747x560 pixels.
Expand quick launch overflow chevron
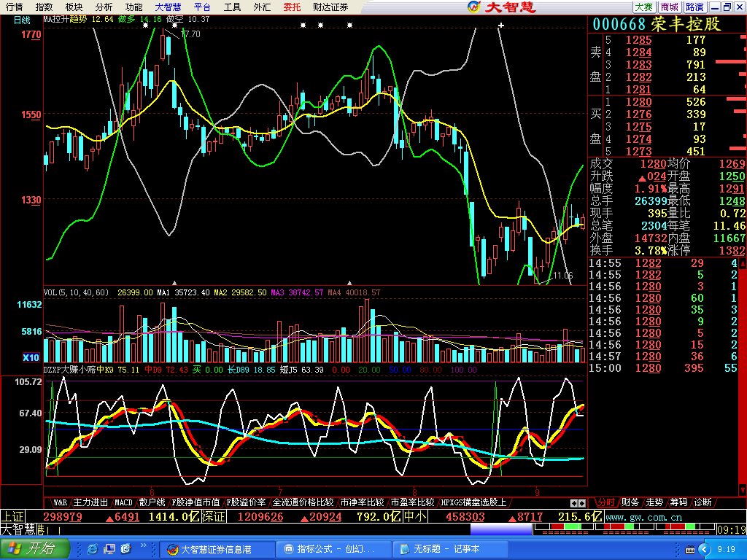144,545
